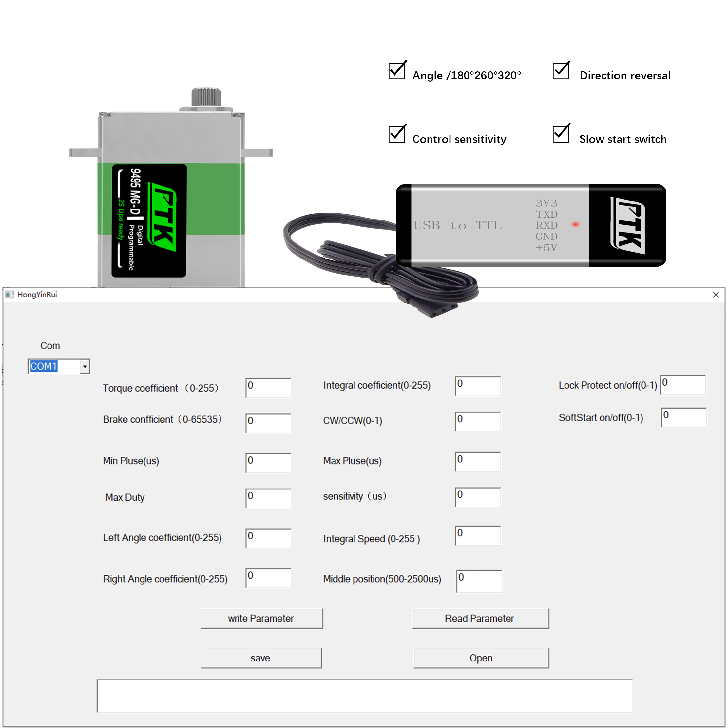Click the Max Pluse(us) input field
This screenshot has height=728, width=728.
(x=478, y=462)
